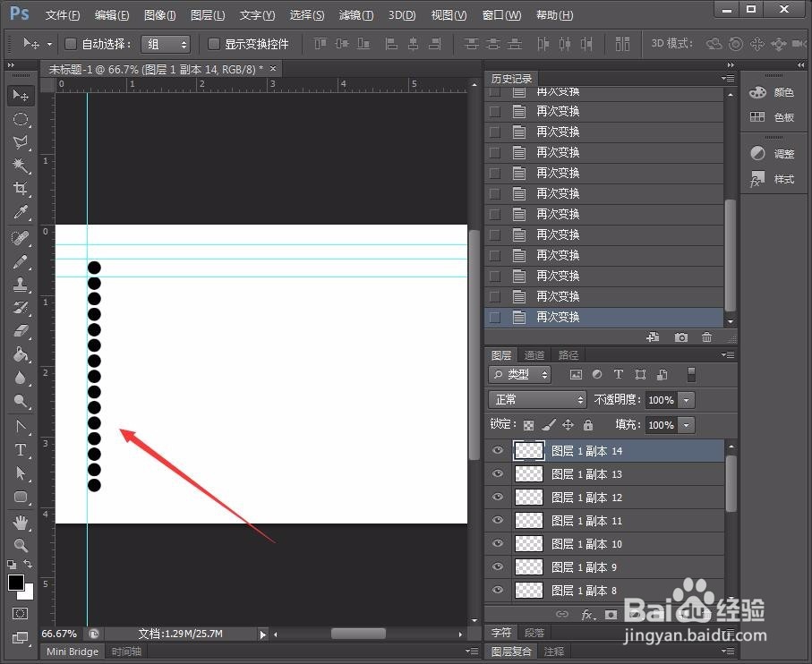Hide layer 图层 1 副本 11
Screen dimensions: 812x664
(x=498, y=520)
